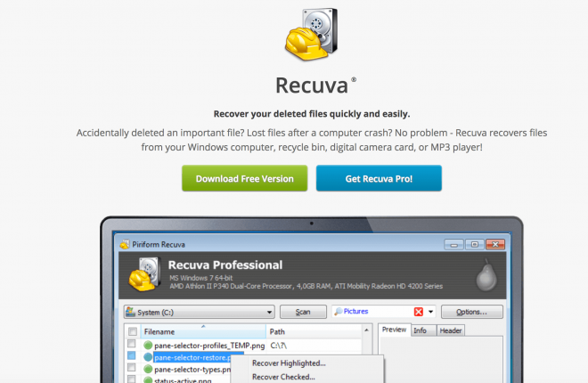Open the System (C:) drive dropdown
This screenshot has width=588, height=383.
click(x=200, y=312)
